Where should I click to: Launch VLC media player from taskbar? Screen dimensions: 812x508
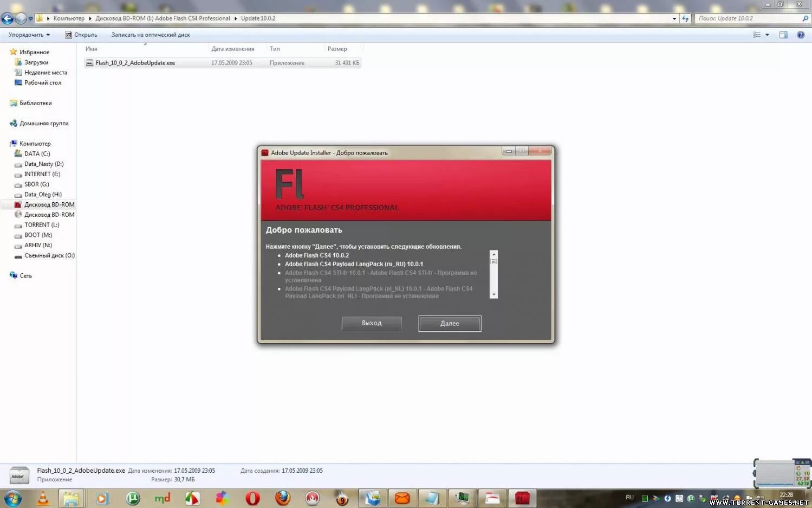[43, 498]
